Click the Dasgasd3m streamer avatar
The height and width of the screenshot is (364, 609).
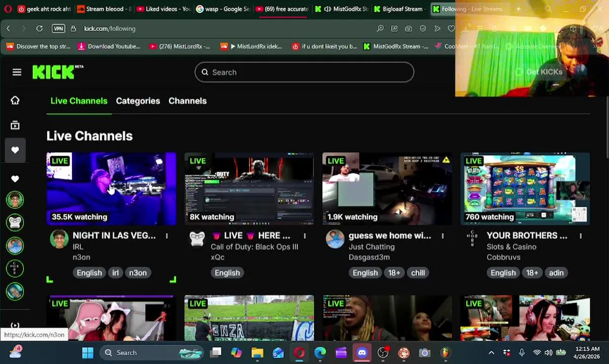coord(335,239)
